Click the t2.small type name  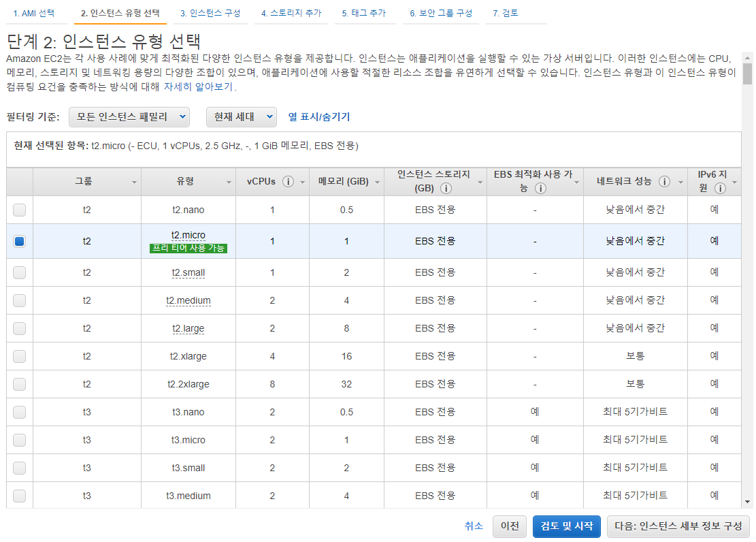point(188,272)
